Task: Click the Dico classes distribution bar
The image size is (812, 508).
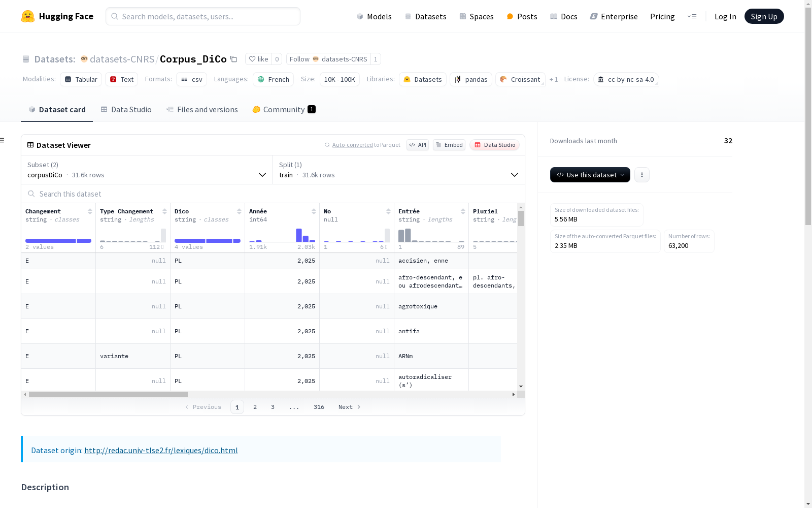Action: tap(208, 241)
